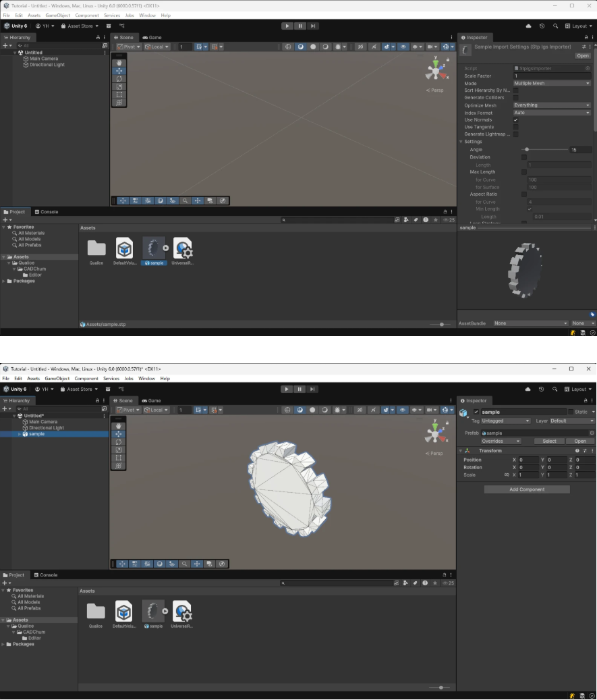The height and width of the screenshot is (700, 597).
Task: Click the prefab cube icon beside the sample name field
Action: 463,412
